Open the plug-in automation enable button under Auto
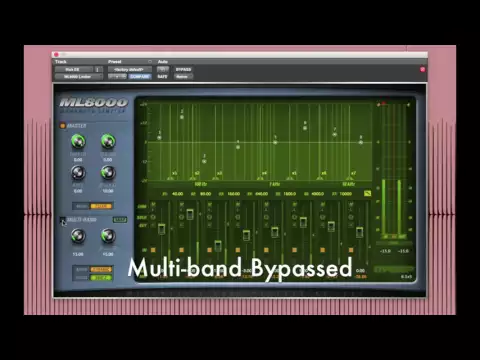Image resolution: width=480 pixels, height=360 pixels. coord(163,69)
